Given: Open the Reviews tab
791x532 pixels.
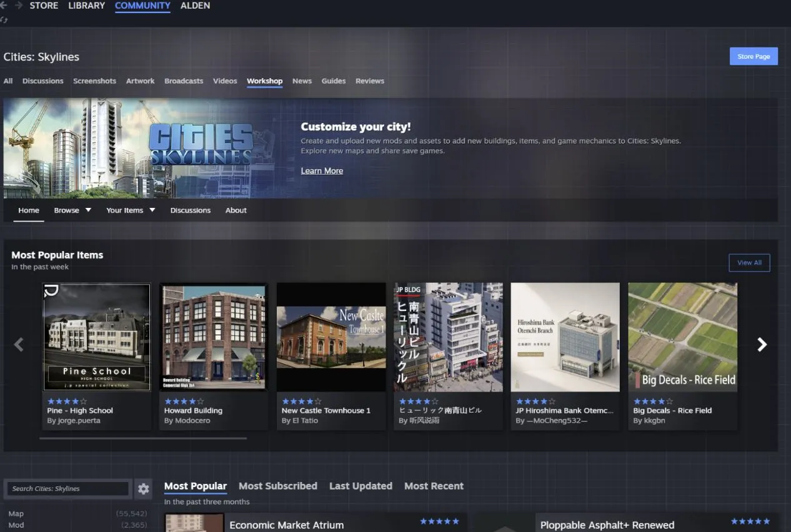Looking at the screenshot, I should click(x=370, y=81).
